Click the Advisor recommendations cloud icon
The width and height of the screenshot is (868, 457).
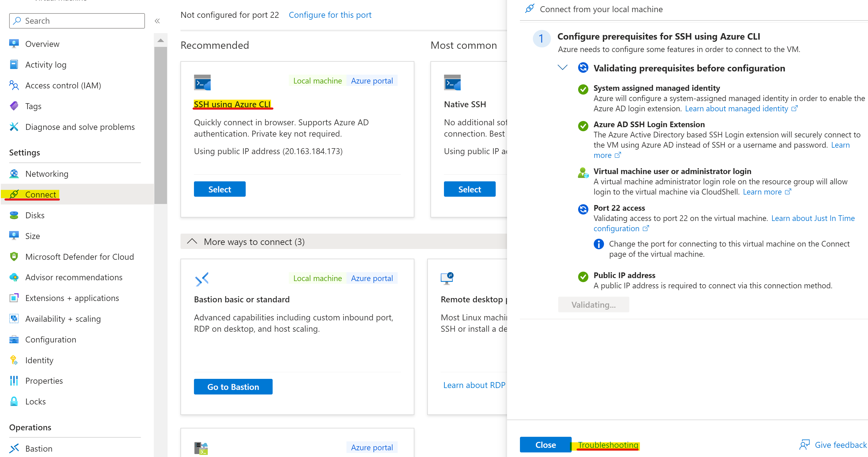pos(14,277)
